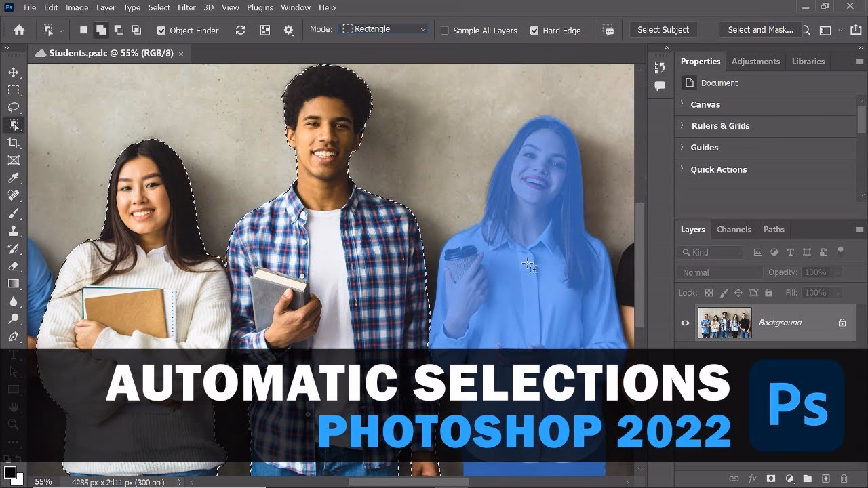Select the Lasso tool
The height and width of the screenshot is (488, 868).
click(x=14, y=106)
